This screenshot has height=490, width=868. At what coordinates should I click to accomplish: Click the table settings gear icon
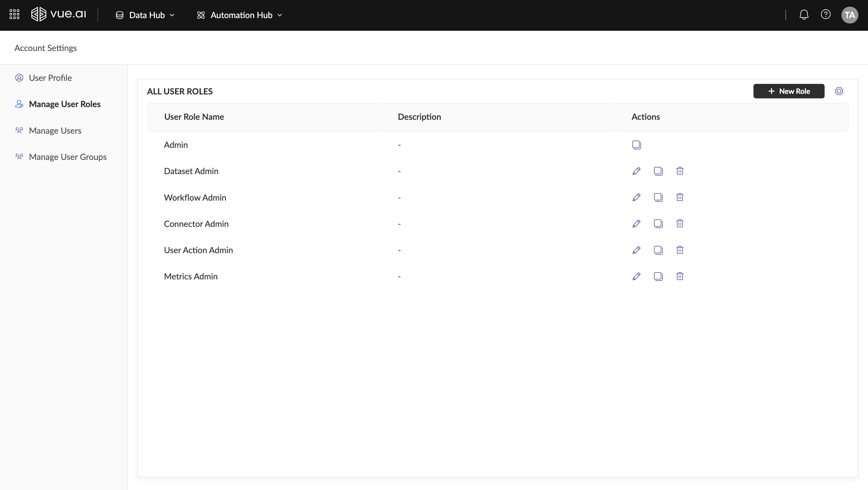click(839, 91)
